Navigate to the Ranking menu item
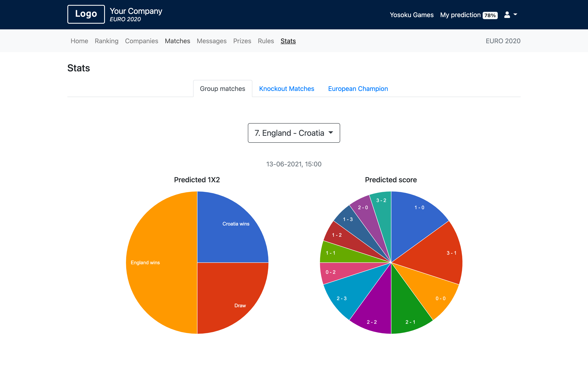Viewport: 588px width, 367px height. point(106,41)
